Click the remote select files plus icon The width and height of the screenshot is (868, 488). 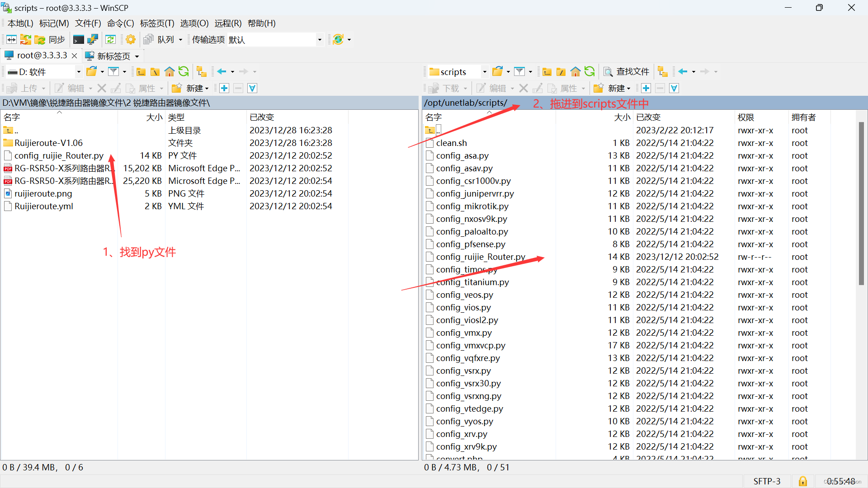tap(646, 88)
